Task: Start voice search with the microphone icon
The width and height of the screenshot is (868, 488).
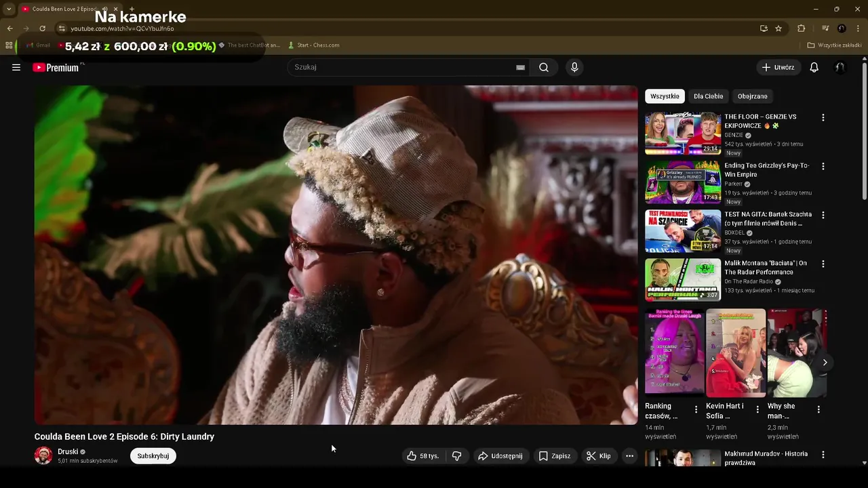Action: pos(574,67)
